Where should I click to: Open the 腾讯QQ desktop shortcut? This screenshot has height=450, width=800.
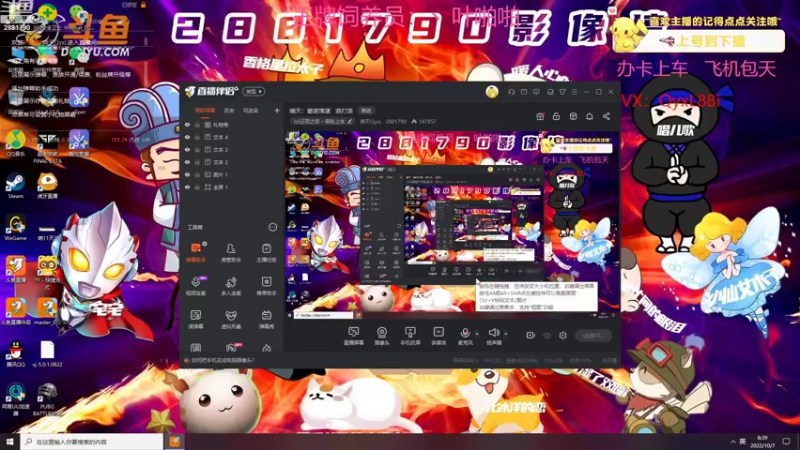15,354
